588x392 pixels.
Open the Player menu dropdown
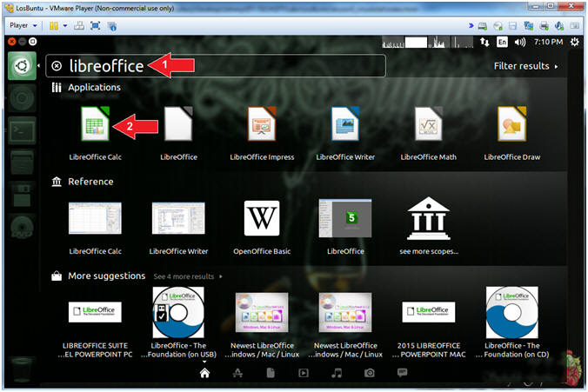[23, 25]
